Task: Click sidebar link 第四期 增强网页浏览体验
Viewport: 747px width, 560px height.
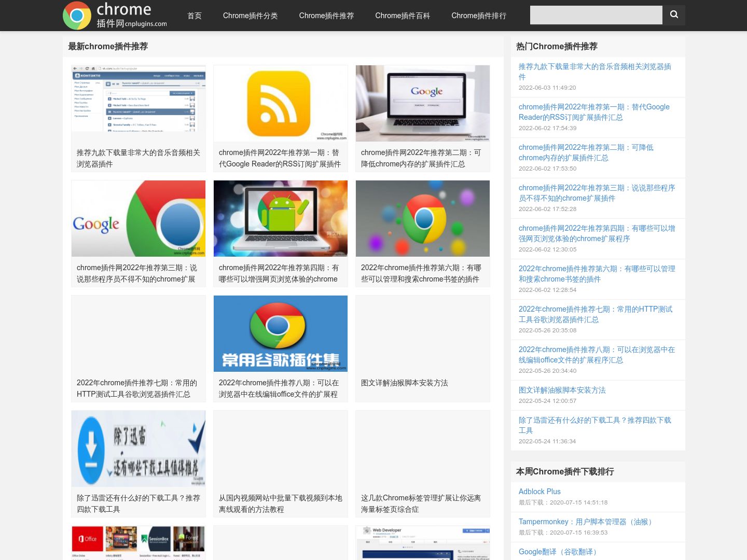Action: 597,233
